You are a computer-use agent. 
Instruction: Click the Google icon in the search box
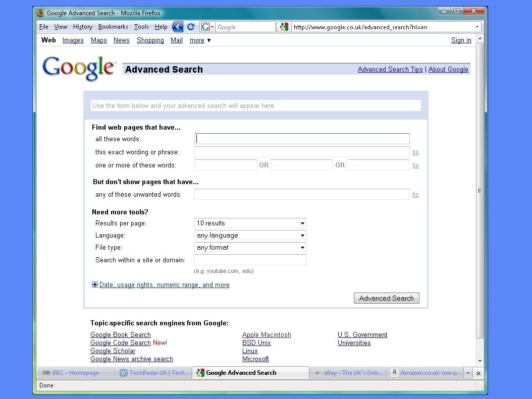(205, 27)
